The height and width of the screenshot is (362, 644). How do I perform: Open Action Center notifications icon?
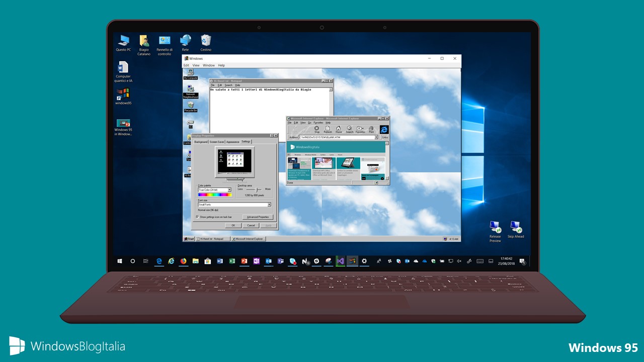[x=522, y=261]
